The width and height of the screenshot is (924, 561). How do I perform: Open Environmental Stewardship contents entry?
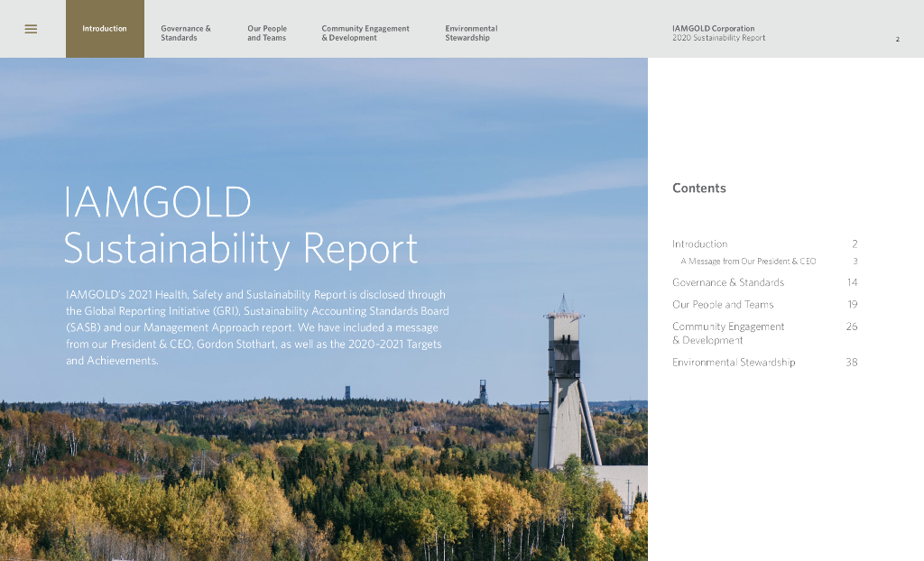[734, 363]
